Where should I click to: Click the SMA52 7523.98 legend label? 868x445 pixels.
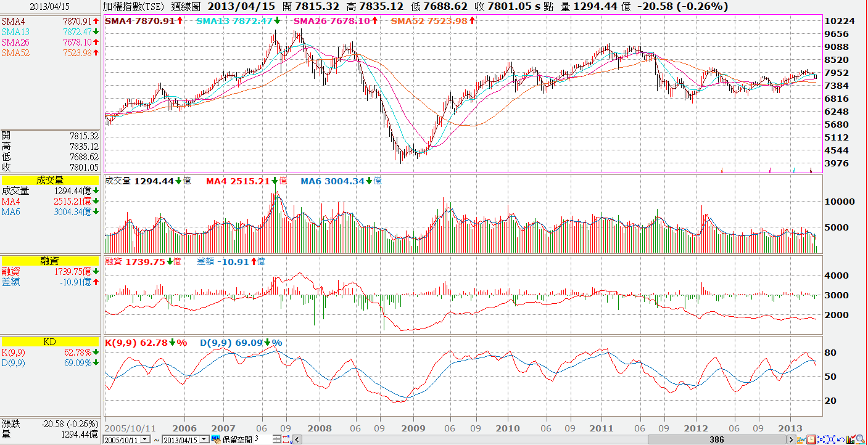(x=434, y=21)
